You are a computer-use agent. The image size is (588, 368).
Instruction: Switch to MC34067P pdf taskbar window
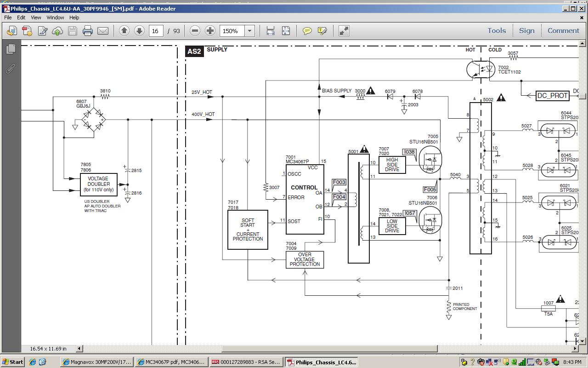coord(172,362)
